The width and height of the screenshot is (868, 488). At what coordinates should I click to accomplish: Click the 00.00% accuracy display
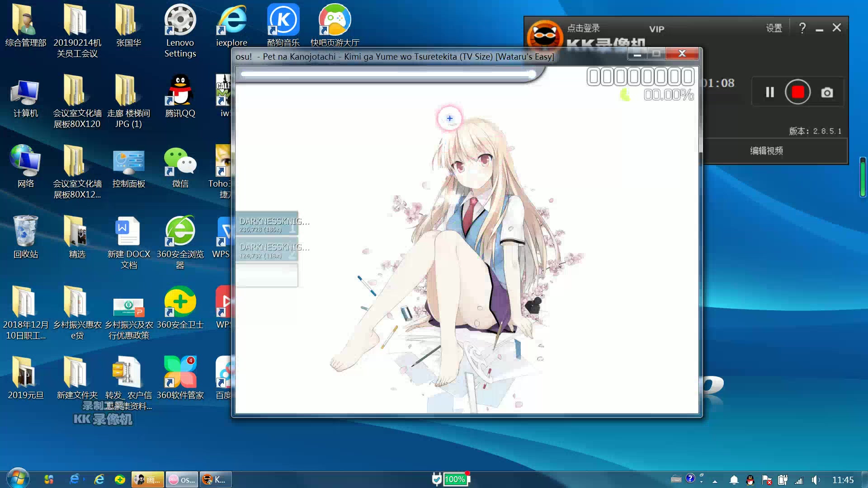click(669, 95)
